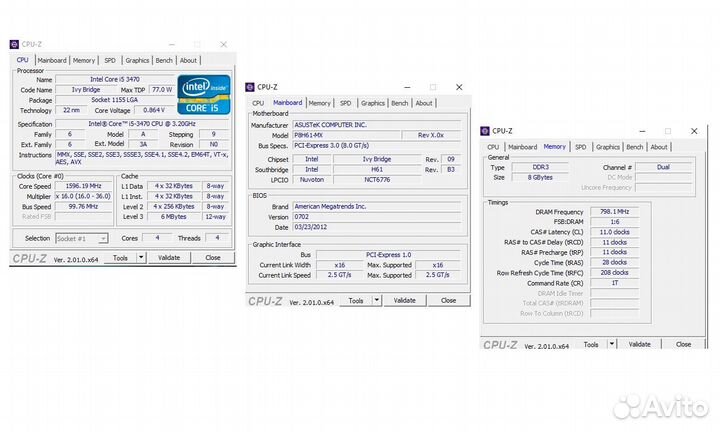The height and width of the screenshot is (432, 720).
Task: Click the CPU-Z app icon in the Mainboard window title bar
Action: click(x=250, y=87)
